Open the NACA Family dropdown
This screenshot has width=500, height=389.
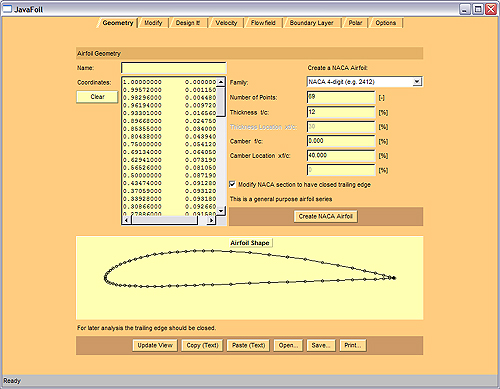[x=364, y=82]
